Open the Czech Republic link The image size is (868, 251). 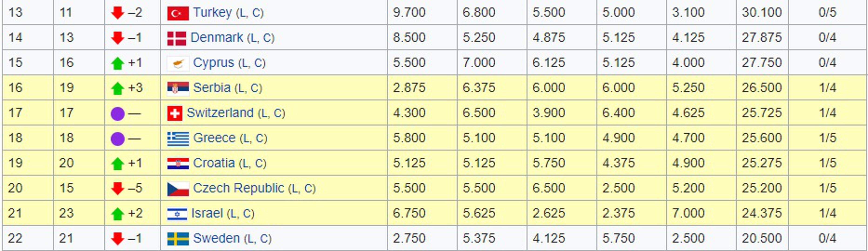coord(238,188)
